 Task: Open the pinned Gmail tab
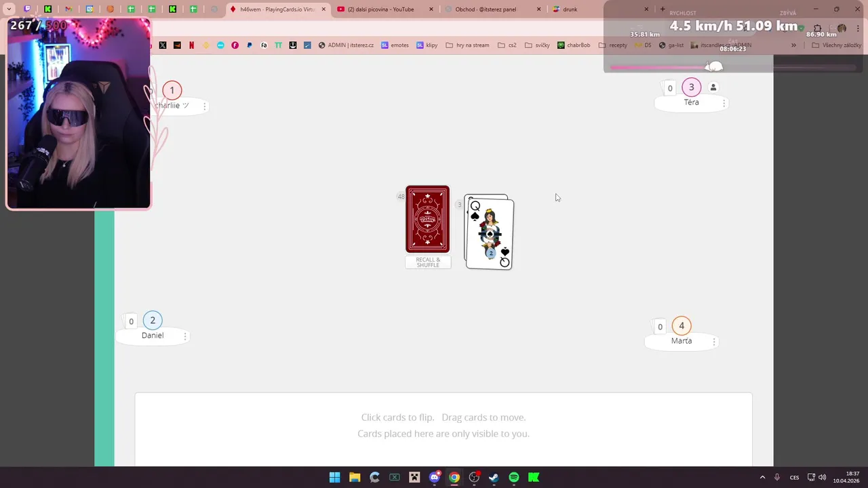pyautogui.click(x=68, y=9)
